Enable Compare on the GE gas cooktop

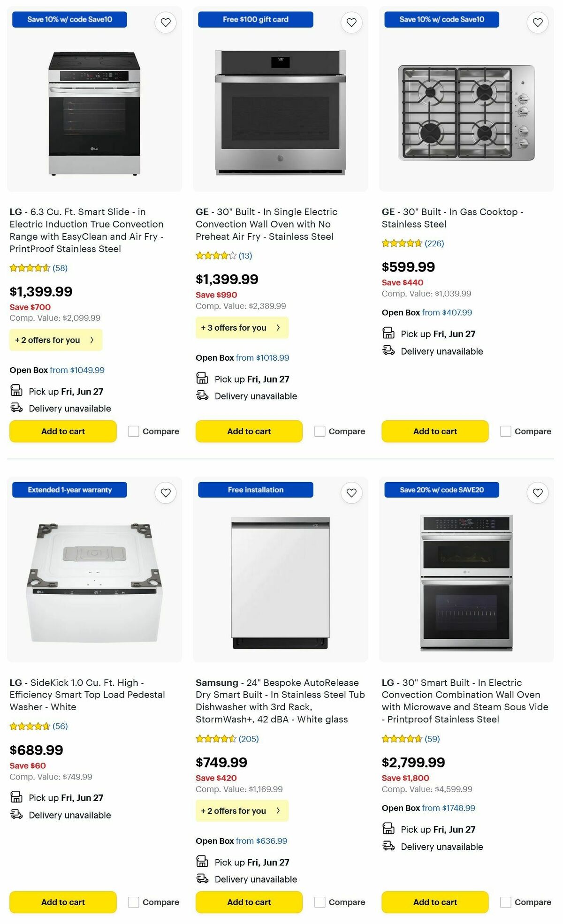click(x=505, y=431)
